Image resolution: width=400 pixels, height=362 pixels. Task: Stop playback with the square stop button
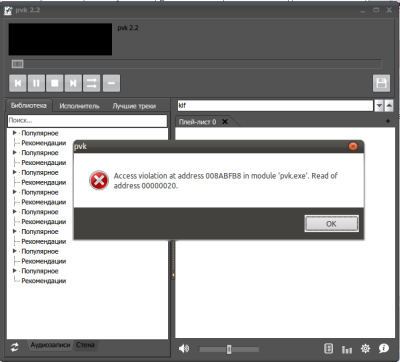tap(55, 83)
